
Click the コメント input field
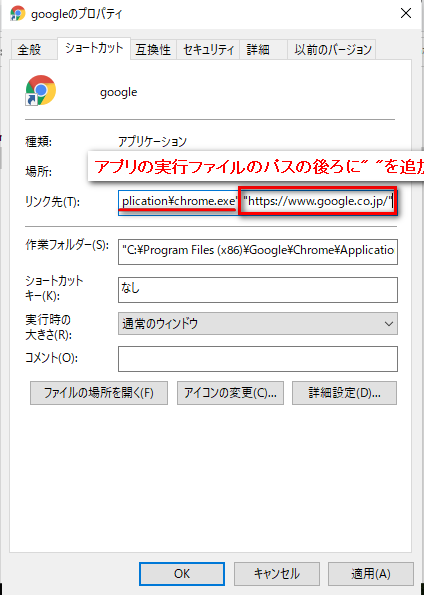pyautogui.click(x=258, y=359)
